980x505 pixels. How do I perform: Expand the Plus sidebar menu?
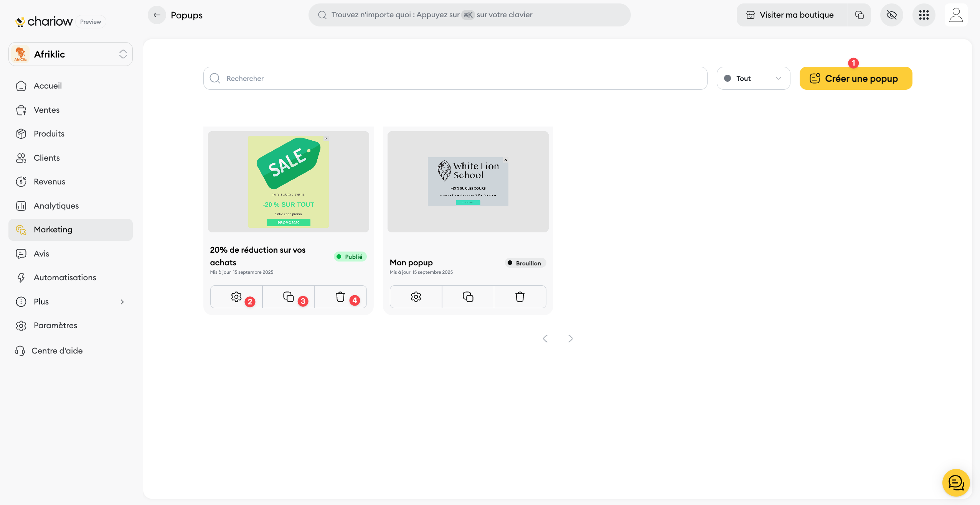click(x=71, y=302)
